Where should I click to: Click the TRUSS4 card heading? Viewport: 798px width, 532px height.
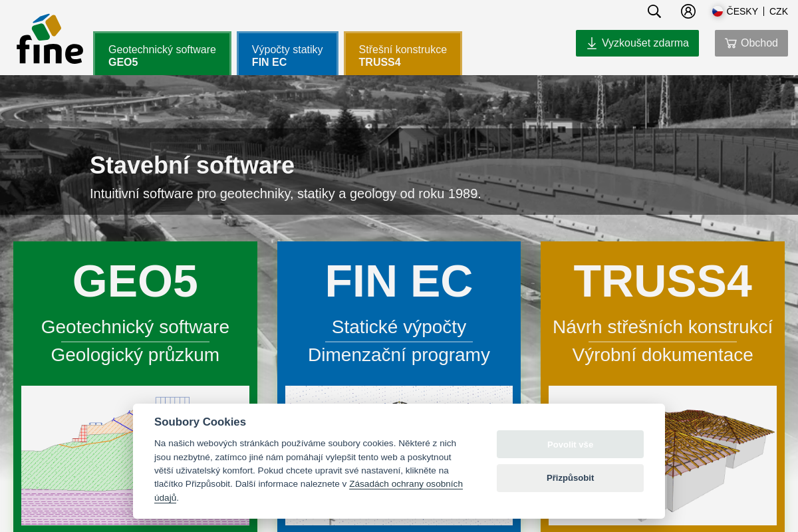[662, 281]
